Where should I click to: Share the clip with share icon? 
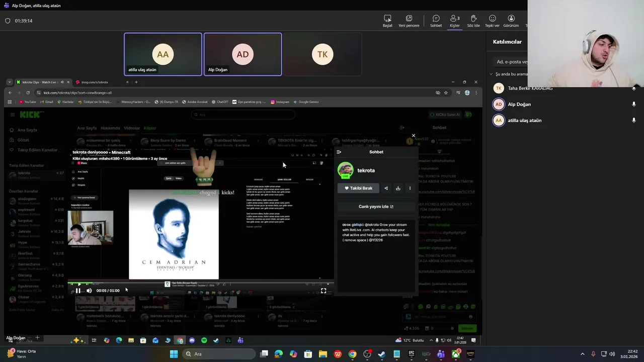pos(386,188)
